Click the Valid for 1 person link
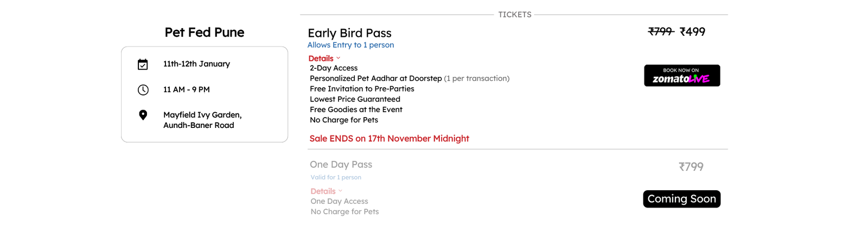Image resolution: width=868 pixels, height=226 pixels. point(336,177)
